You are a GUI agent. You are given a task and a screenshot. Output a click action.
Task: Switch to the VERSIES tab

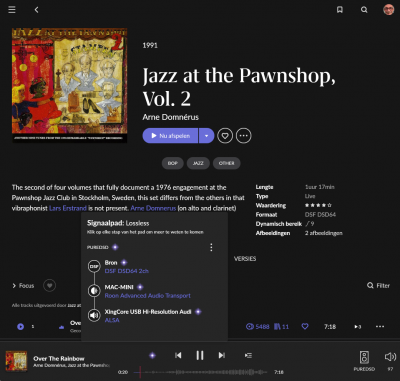pyautogui.click(x=245, y=259)
